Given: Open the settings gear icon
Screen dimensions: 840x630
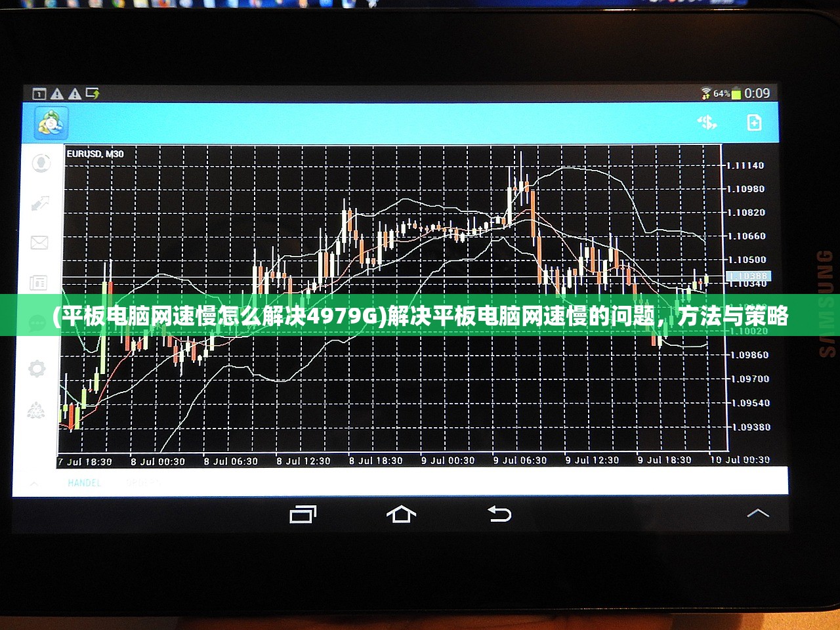Looking at the screenshot, I should (x=37, y=368).
